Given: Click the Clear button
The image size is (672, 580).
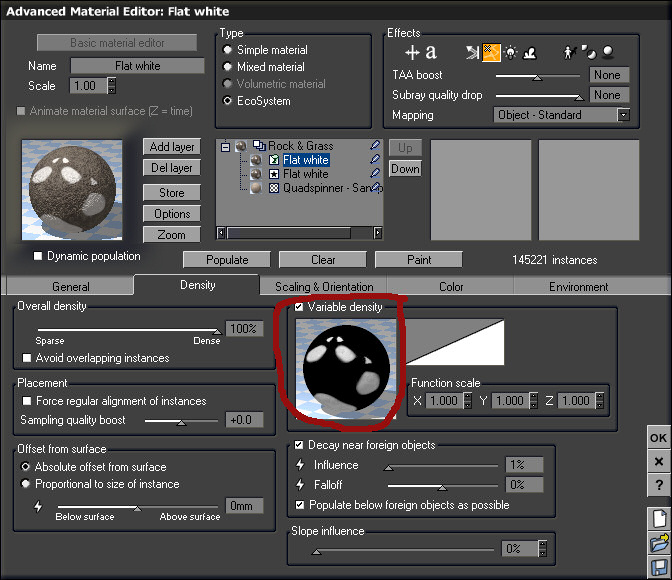Looking at the screenshot, I should 323,259.
